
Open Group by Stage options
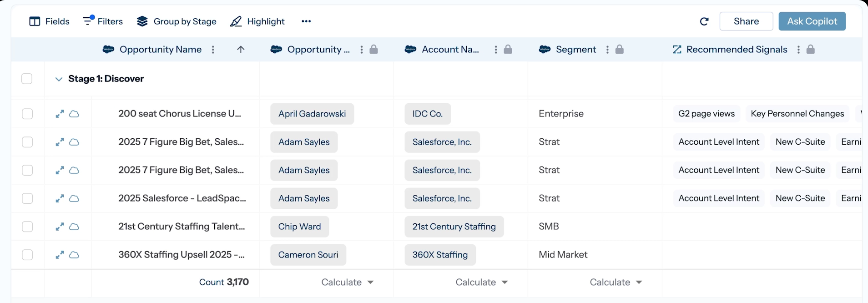pos(177,21)
